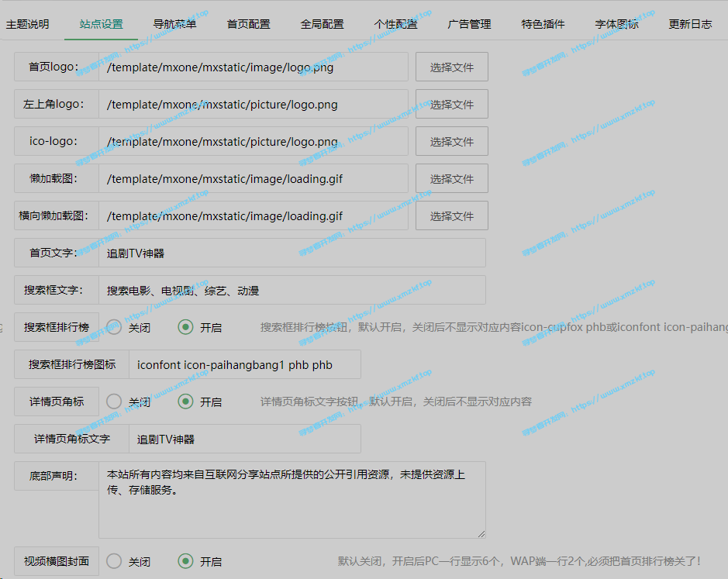Click the 底部声明 textarea
This screenshot has width=728, height=579.
292,500
